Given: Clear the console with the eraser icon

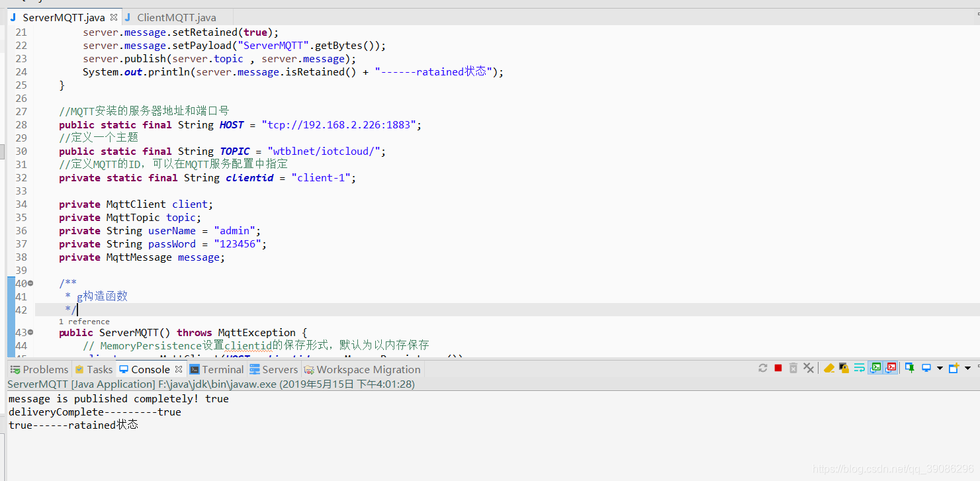Looking at the screenshot, I should [829, 368].
